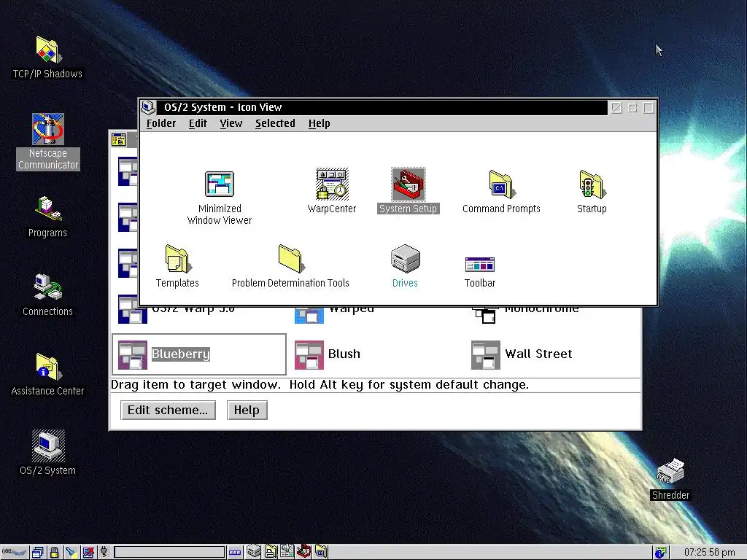Open the Assistance Center desktop folder

pyautogui.click(x=47, y=367)
